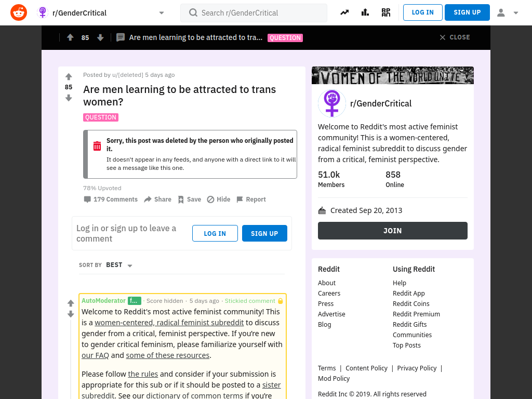This screenshot has height=399, width=532.
Task: Report the post
Action: [x=251, y=199]
